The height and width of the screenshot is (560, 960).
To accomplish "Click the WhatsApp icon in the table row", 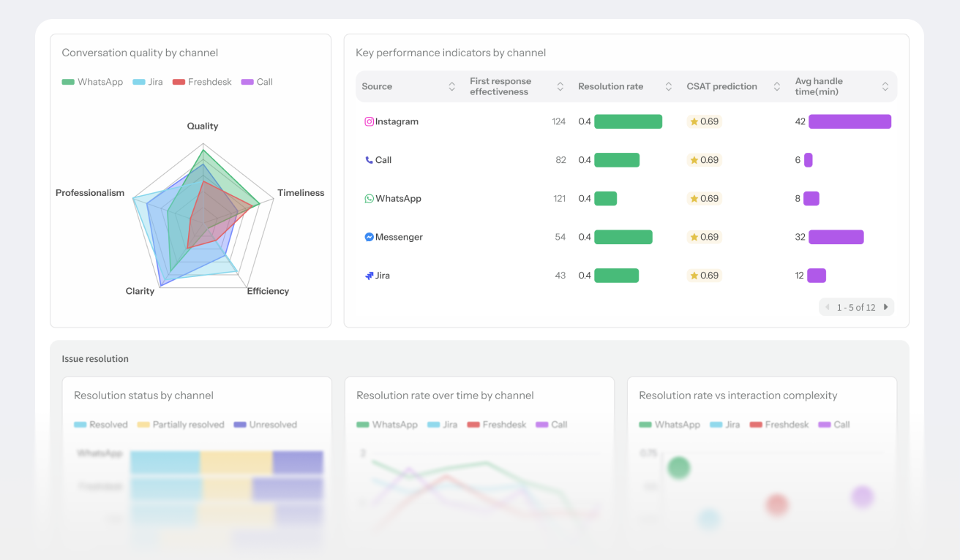I will [370, 199].
